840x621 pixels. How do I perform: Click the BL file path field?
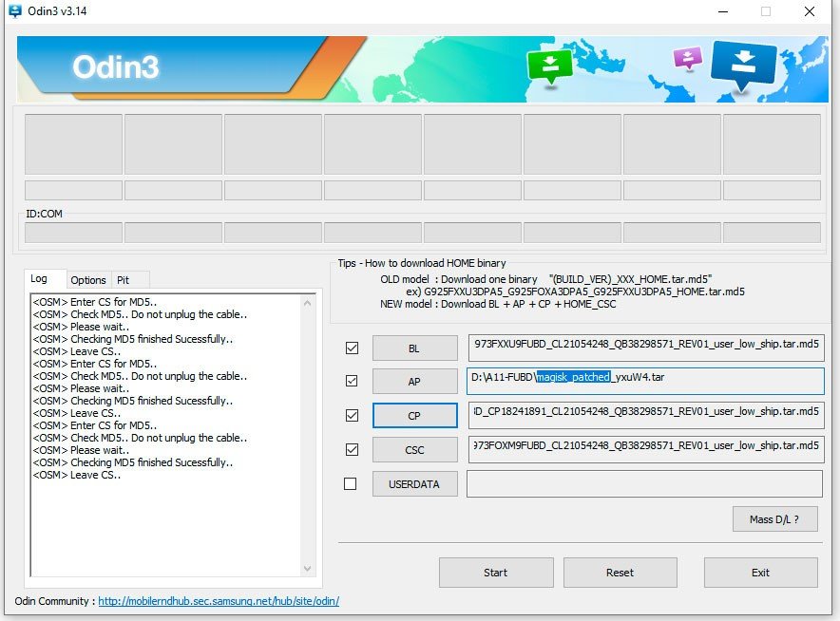tap(646, 348)
